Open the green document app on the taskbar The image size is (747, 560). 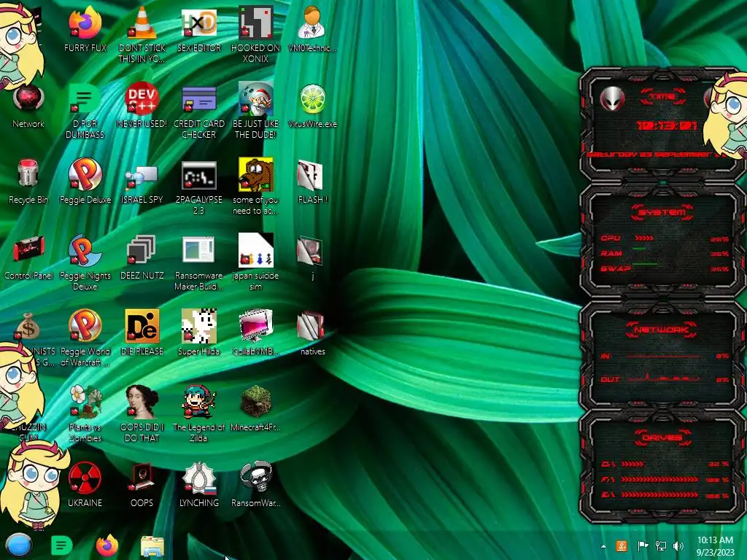[61, 545]
